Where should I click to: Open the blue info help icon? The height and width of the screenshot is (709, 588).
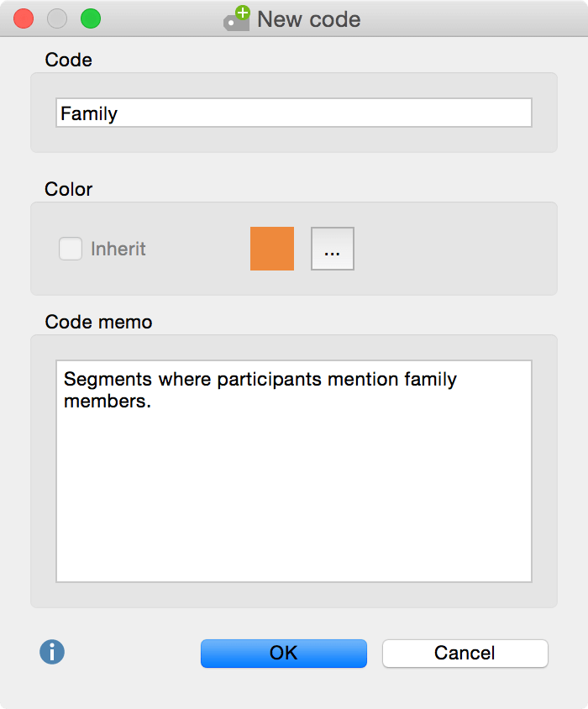point(52,652)
